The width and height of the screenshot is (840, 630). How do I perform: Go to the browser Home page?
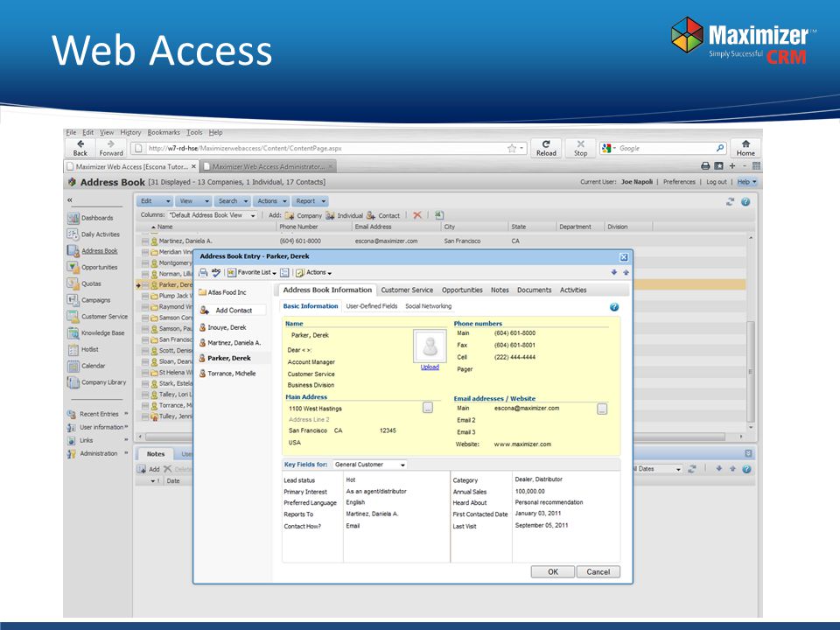tap(745, 148)
